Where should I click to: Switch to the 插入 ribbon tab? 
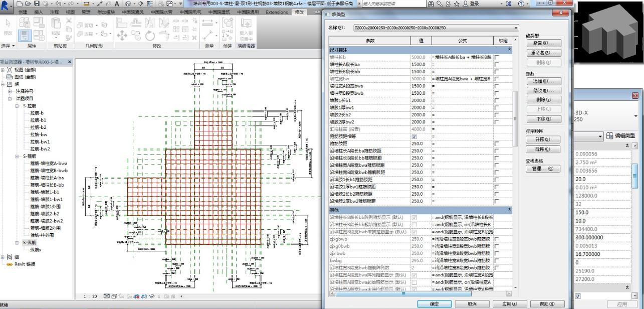click(x=39, y=12)
